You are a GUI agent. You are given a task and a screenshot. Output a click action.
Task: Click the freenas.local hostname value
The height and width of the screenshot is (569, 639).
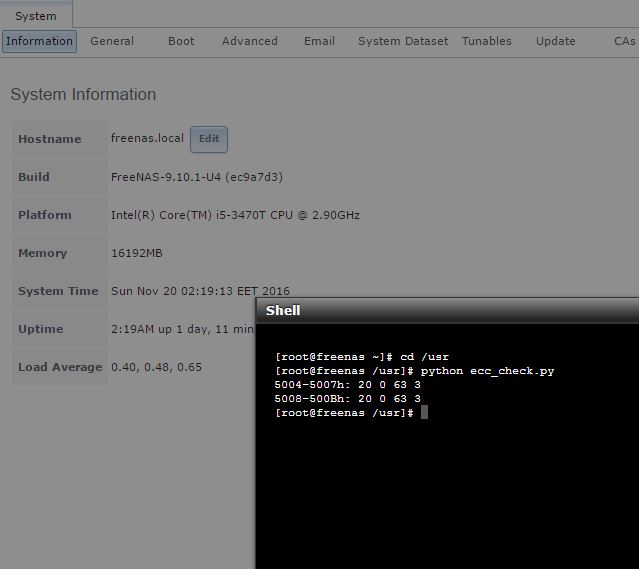[148, 138]
